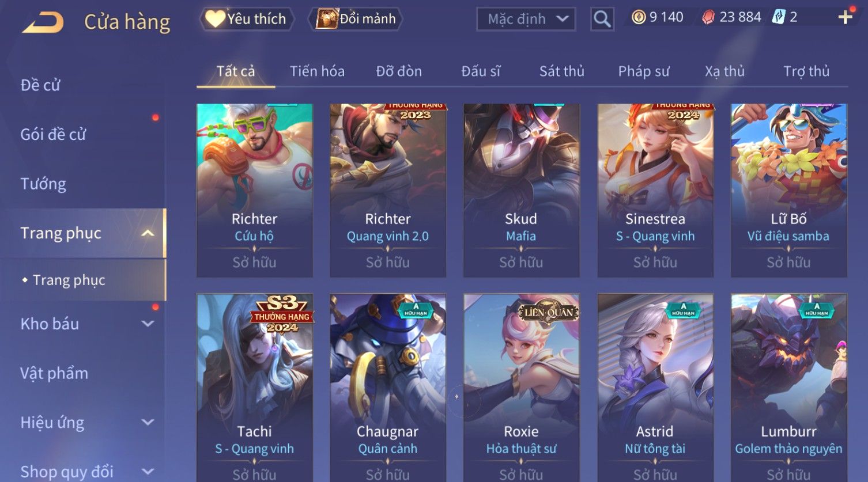Screen dimensions: 868x482
Task: Tap the gold coin currency icon
Action: [x=638, y=17]
